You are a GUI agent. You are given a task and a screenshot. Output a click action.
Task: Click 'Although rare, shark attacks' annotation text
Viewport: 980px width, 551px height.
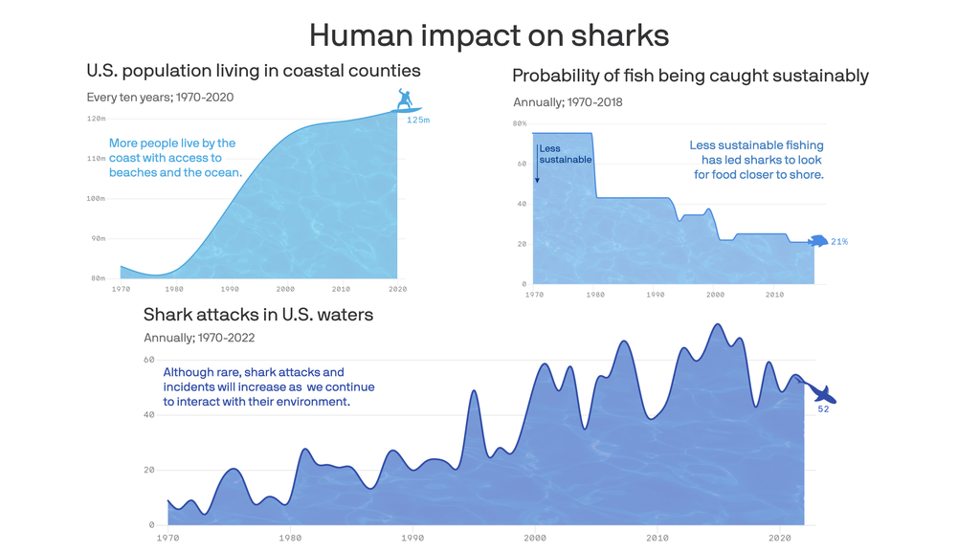[268, 386]
